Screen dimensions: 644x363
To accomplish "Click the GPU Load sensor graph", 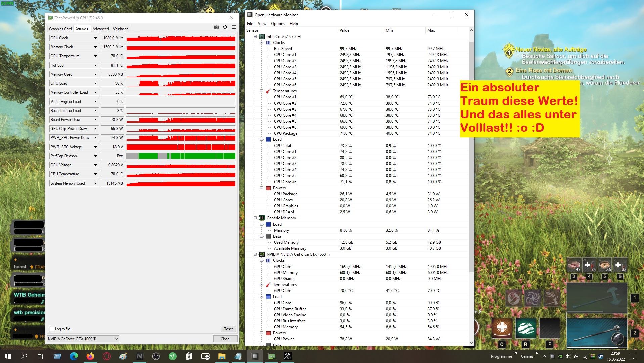I will tap(181, 83).
